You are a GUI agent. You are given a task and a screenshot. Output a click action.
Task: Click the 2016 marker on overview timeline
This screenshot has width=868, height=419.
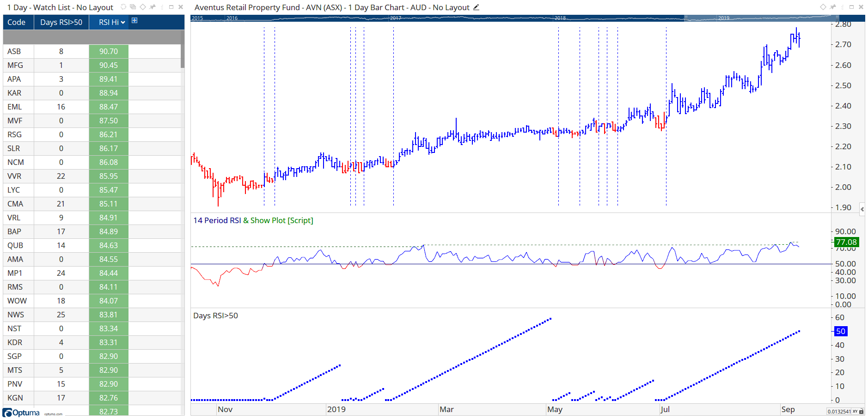[x=232, y=18]
